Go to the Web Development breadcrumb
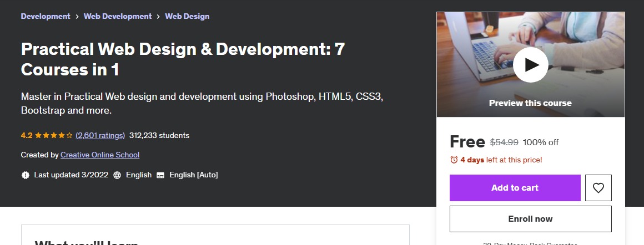This screenshot has width=644, height=245. coord(118,17)
